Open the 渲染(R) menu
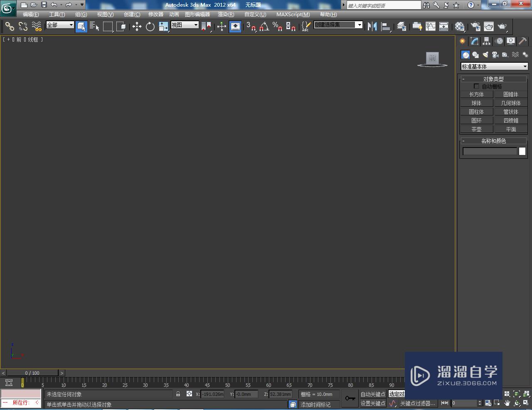 [x=226, y=14]
